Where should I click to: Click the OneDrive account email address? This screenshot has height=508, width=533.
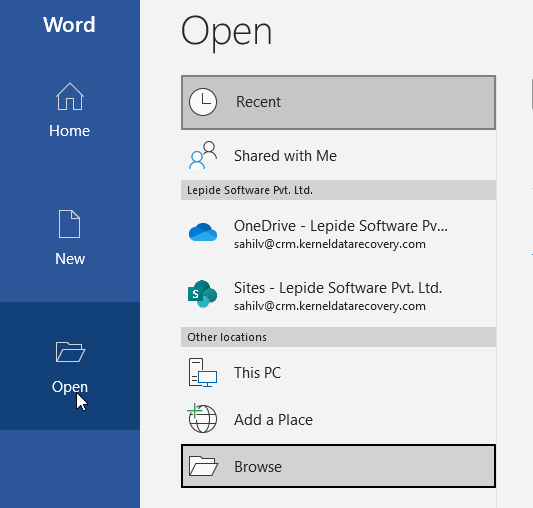329,244
